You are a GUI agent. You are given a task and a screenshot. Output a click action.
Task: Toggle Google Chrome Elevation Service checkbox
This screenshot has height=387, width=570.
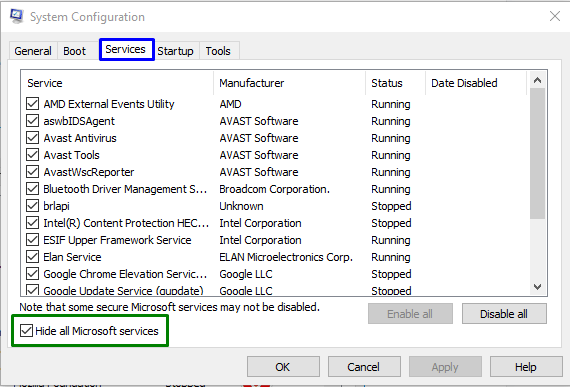tap(32, 274)
